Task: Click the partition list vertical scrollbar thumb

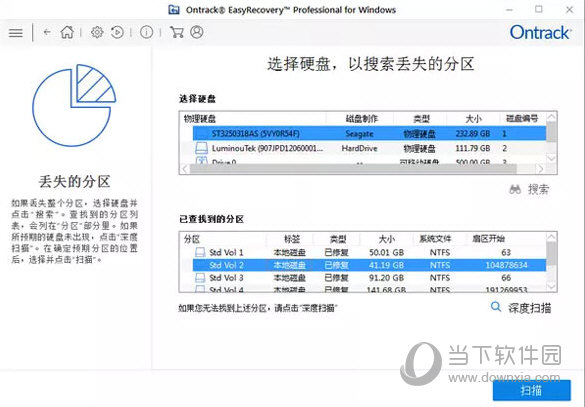Action: (551, 253)
